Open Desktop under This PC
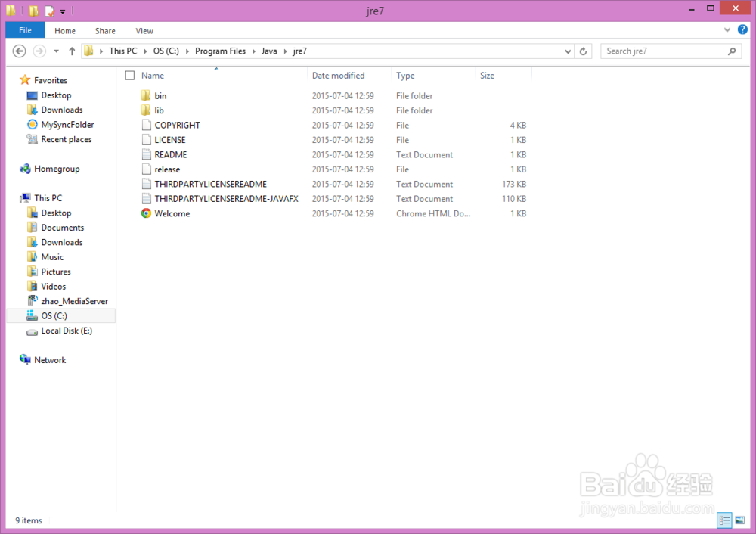Screen dimensions: 756x534 [56, 213]
